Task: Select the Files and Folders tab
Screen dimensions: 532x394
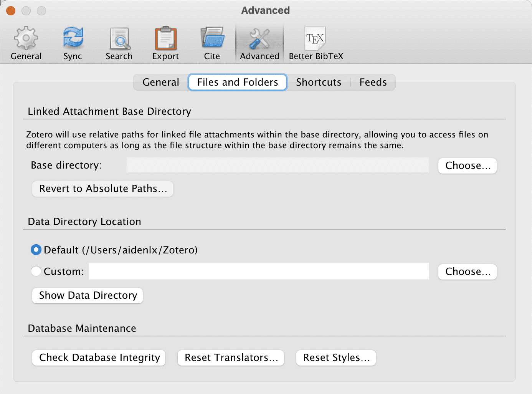Action: point(238,82)
